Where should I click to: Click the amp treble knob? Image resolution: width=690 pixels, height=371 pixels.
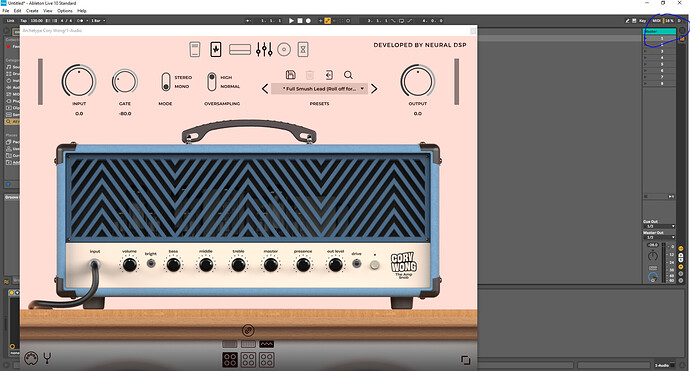point(239,265)
